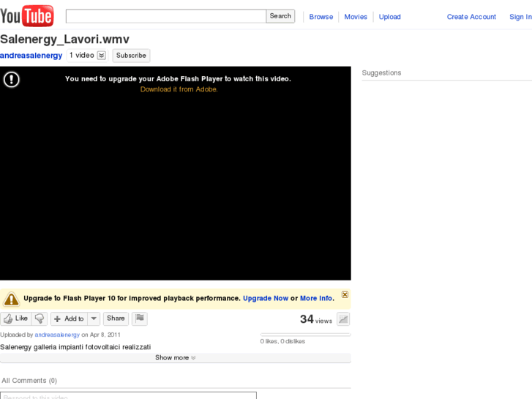Click the thumbs-up Like button
The height and width of the screenshot is (399, 532).
[15, 318]
